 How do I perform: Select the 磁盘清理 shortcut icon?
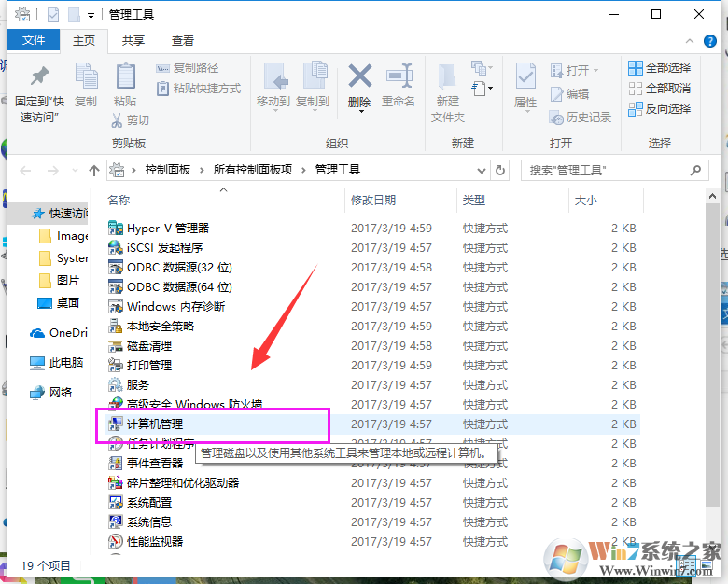pyautogui.click(x=116, y=345)
